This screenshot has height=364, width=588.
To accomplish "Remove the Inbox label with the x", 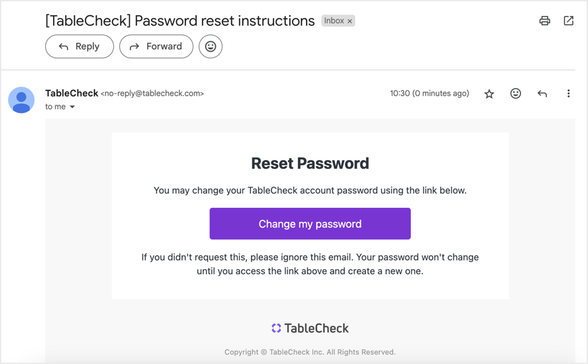I will click(x=350, y=21).
